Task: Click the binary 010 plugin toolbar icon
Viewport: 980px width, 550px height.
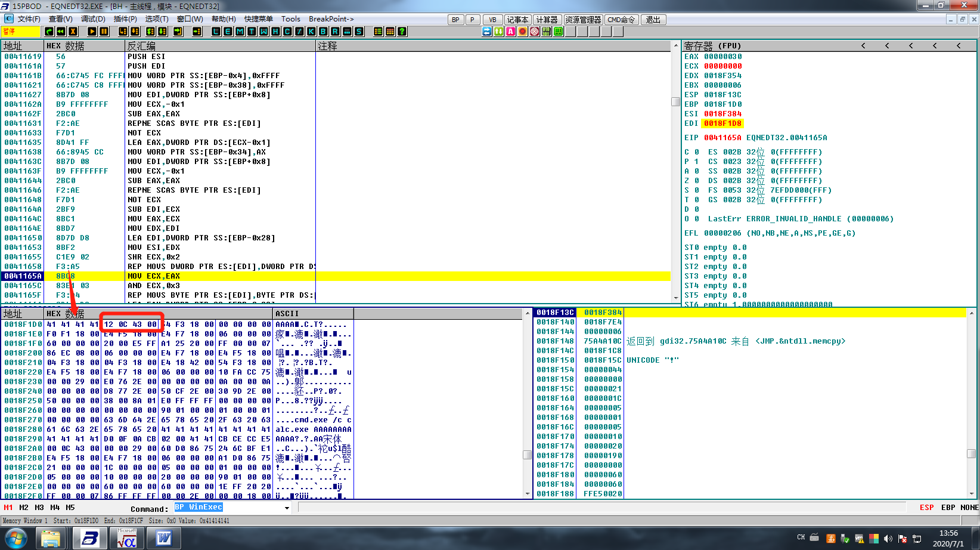Action: [x=547, y=32]
